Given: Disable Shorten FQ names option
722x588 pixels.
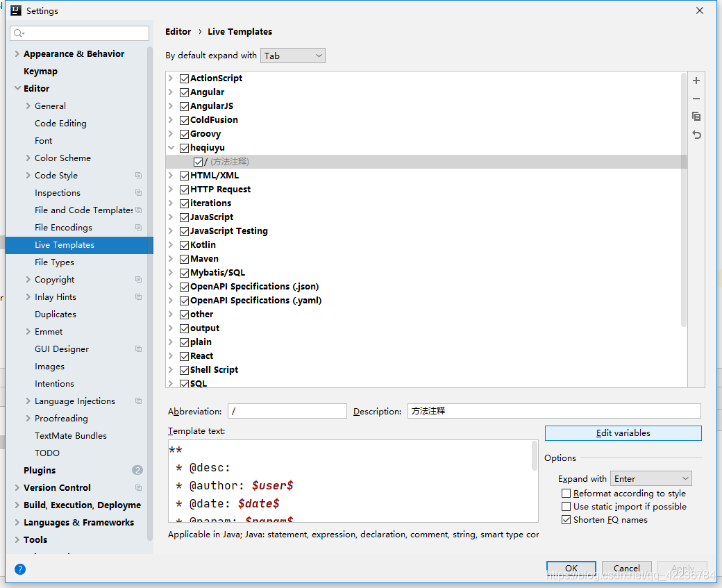Looking at the screenshot, I should point(566,520).
